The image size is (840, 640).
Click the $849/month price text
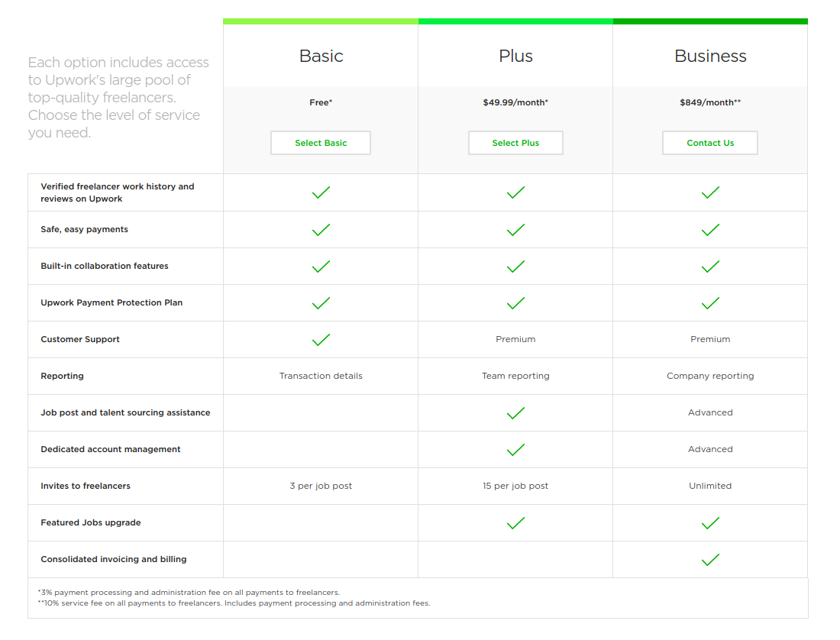point(710,102)
